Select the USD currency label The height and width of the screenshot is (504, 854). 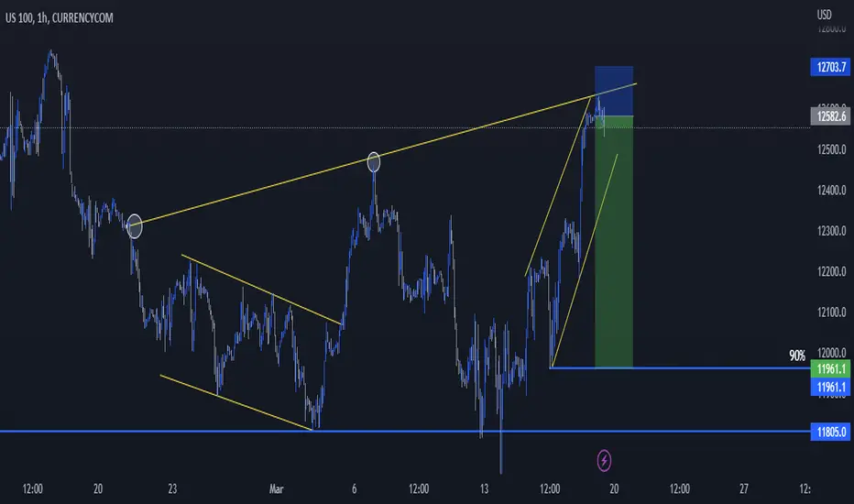(x=824, y=14)
